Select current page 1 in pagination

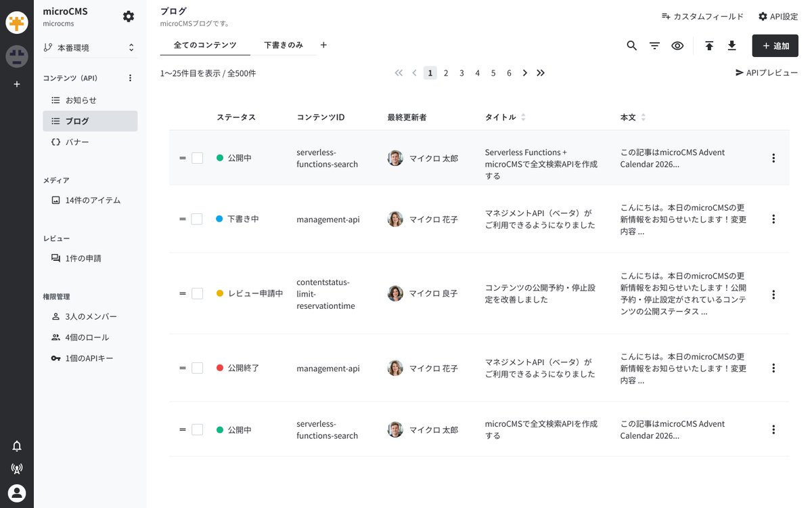click(x=430, y=72)
